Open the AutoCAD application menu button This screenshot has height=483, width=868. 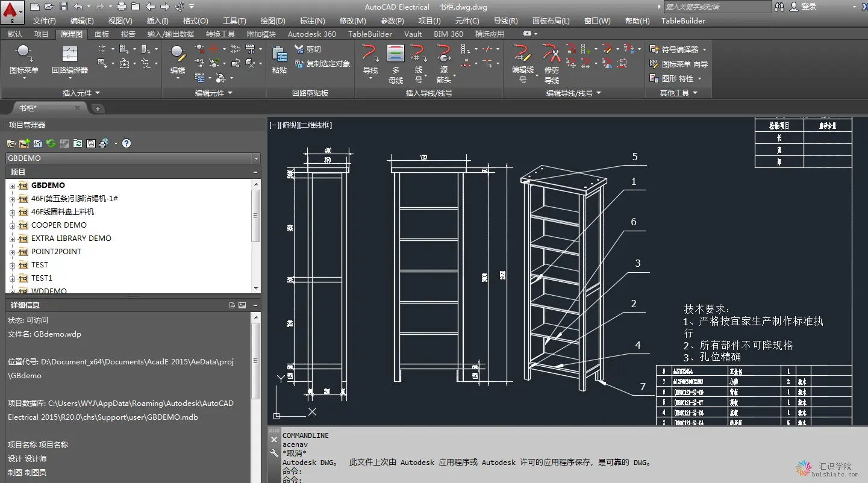tap(12, 11)
